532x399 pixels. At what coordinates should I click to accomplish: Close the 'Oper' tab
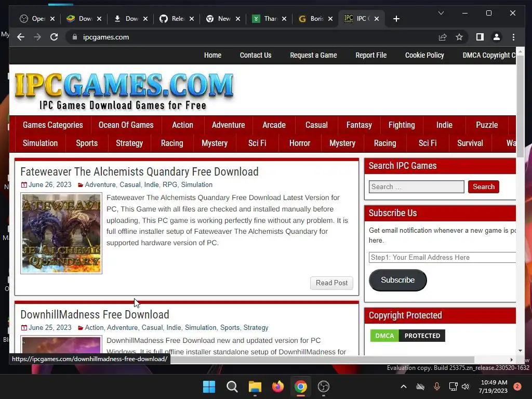coord(52,19)
